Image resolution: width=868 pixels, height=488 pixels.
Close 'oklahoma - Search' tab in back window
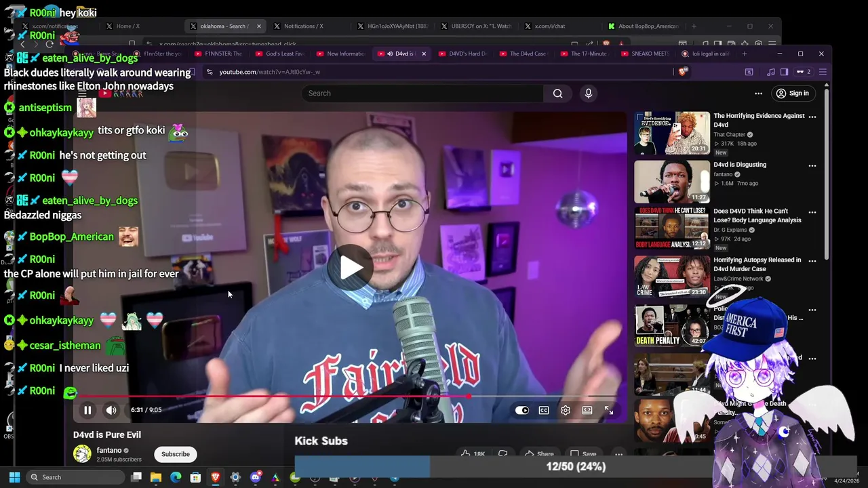[x=258, y=26]
